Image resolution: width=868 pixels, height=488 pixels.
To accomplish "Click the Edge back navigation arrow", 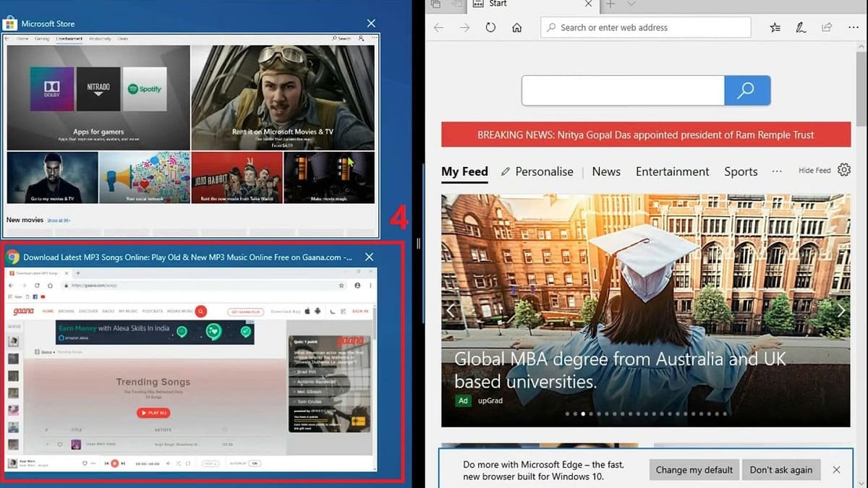I will pos(438,27).
